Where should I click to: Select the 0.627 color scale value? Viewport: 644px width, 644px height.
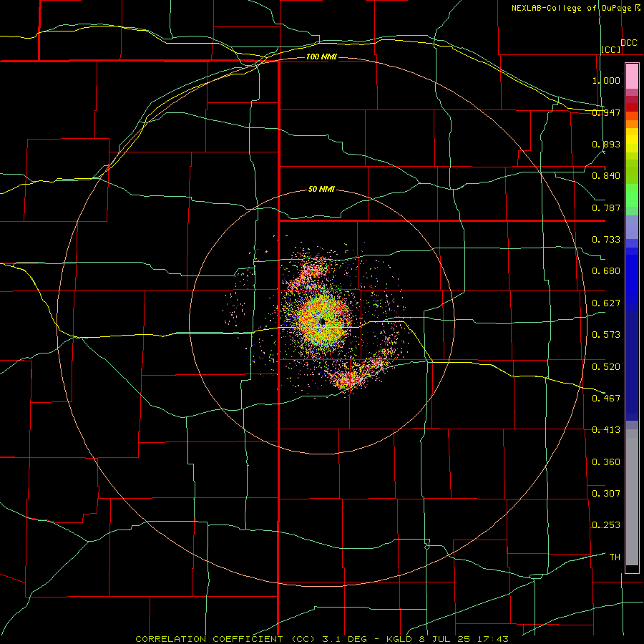coord(606,303)
